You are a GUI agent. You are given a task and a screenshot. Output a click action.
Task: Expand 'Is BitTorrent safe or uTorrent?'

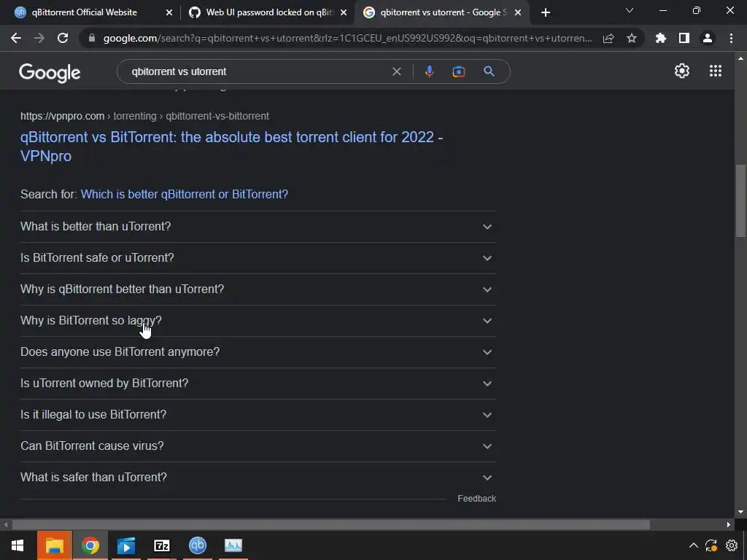click(258, 258)
